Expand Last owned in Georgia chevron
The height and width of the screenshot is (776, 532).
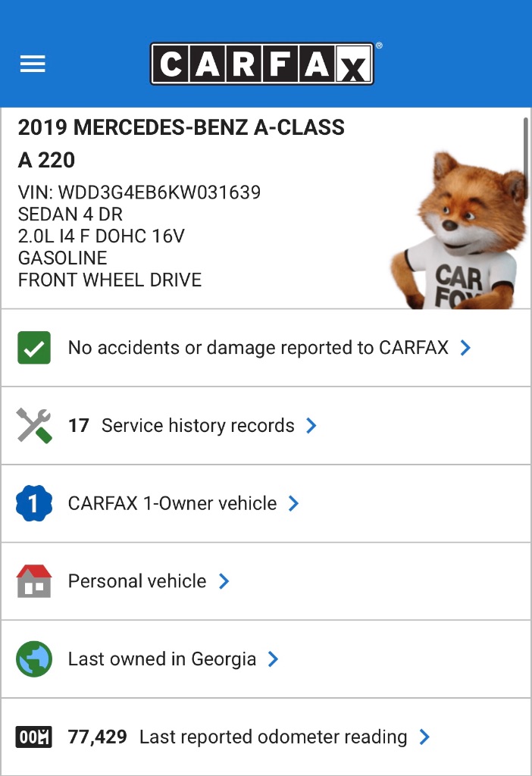pos(274,659)
